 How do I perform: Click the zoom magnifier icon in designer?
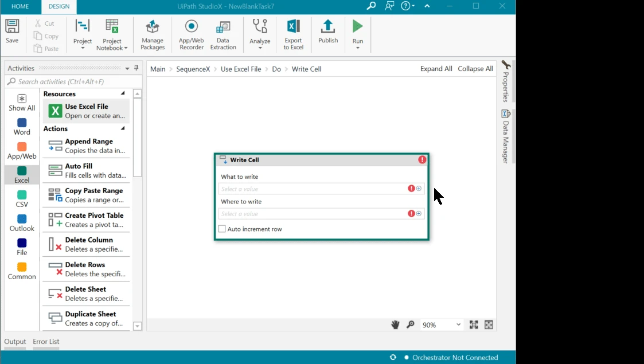pos(410,324)
